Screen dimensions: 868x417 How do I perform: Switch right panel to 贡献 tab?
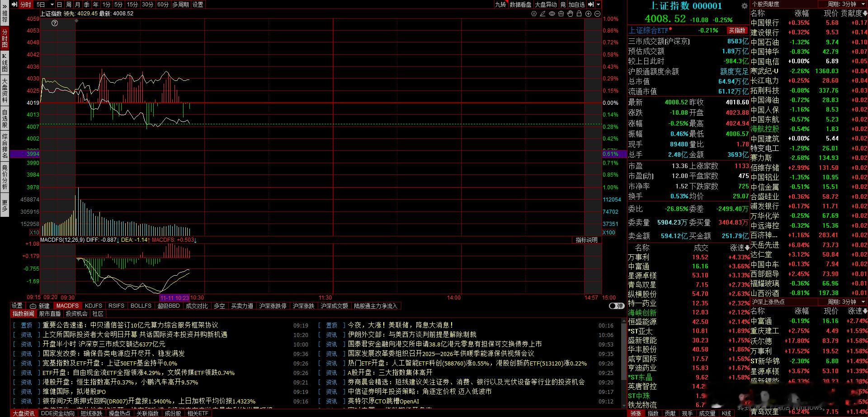click(670, 413)
